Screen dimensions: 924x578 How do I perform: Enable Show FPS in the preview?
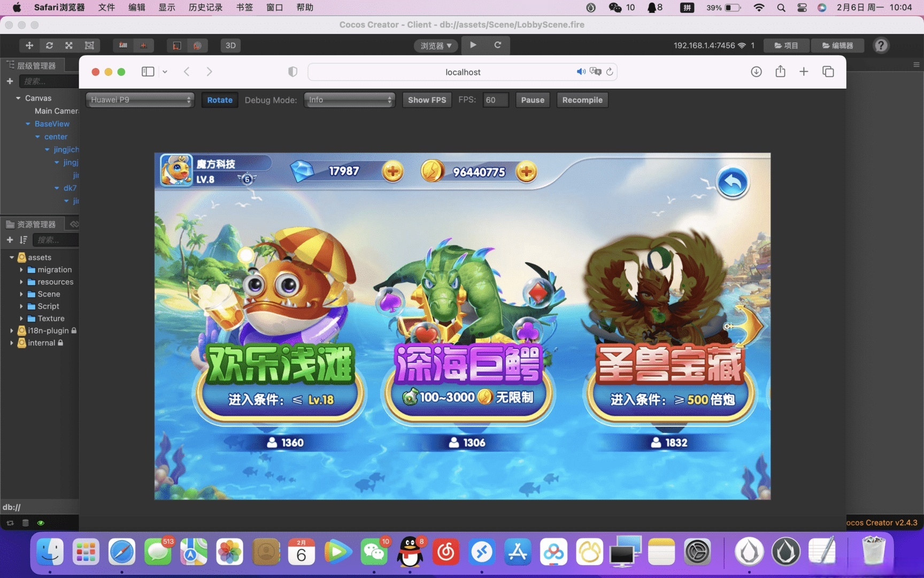[x=426, y=100]
